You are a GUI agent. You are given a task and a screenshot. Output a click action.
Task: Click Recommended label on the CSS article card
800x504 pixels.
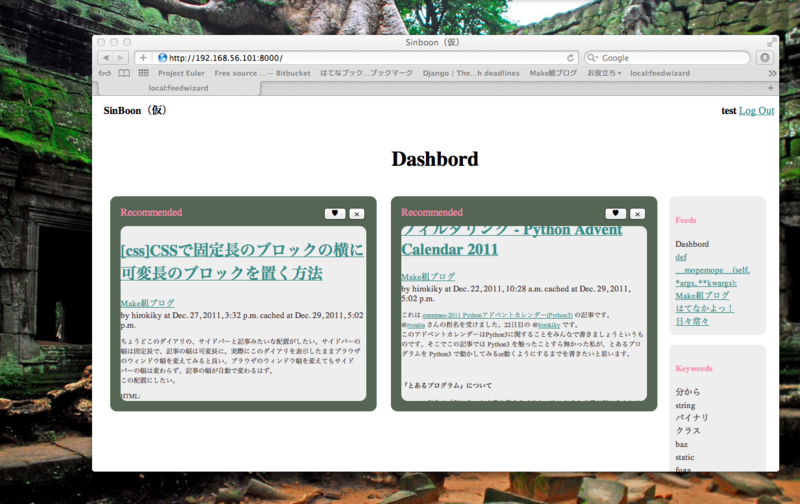pyautogui.click(x=151, y=212)
